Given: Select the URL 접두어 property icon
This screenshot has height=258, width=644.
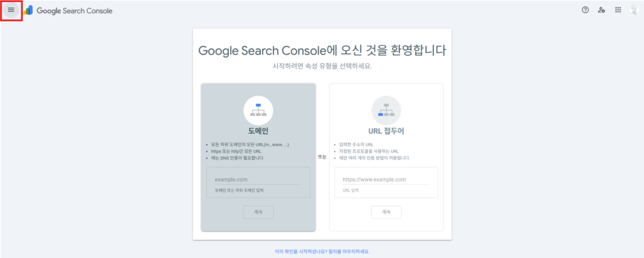Looking at the screenshot, I should click(x=386, y=110).
